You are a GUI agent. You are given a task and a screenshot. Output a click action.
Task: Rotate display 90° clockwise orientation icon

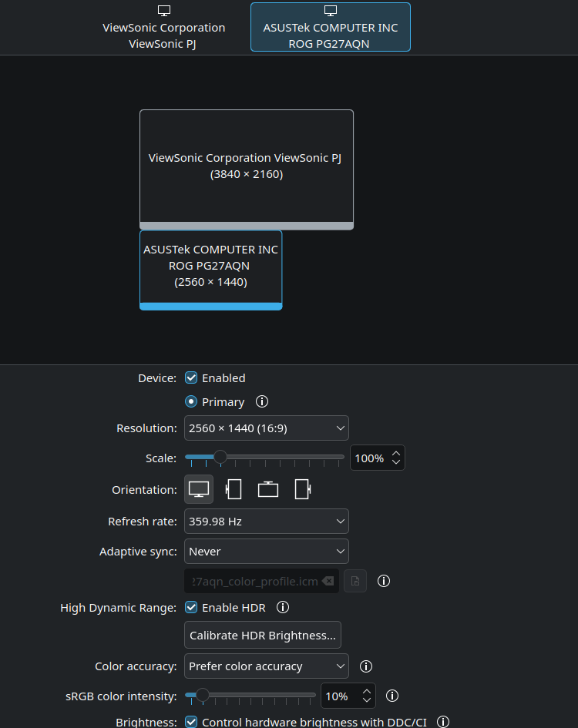coord(302,489)
